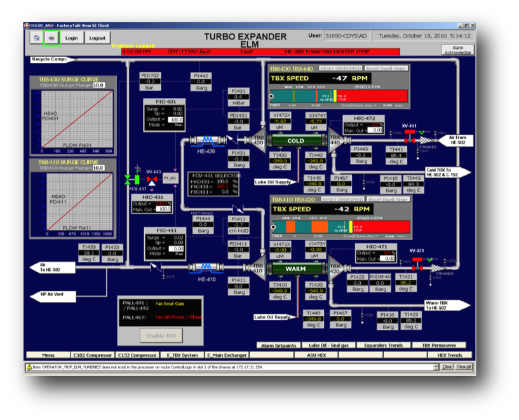Click Reset Overspeed for TBB410 TBX420
The image size is (519, 420).
tap(343, 200)
